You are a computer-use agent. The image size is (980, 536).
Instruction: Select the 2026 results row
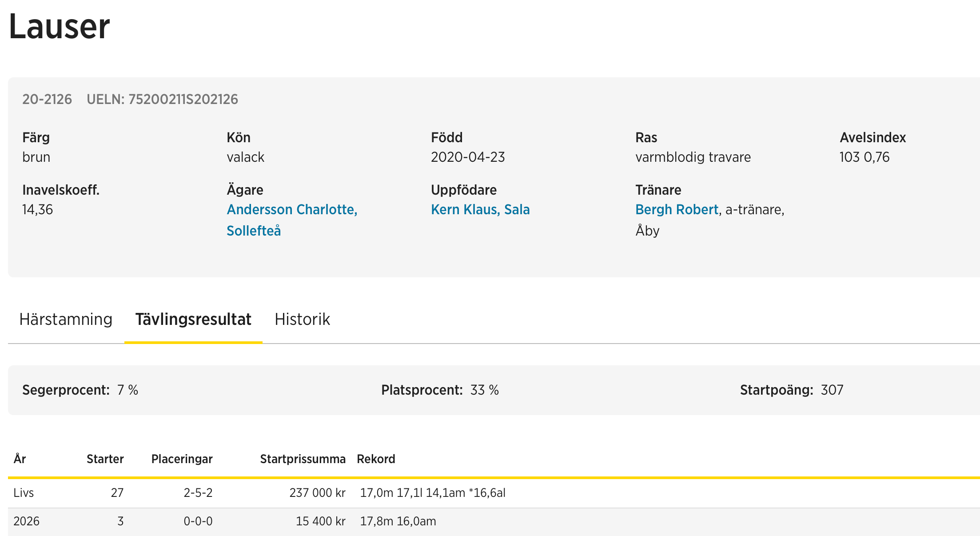[26, 521]
